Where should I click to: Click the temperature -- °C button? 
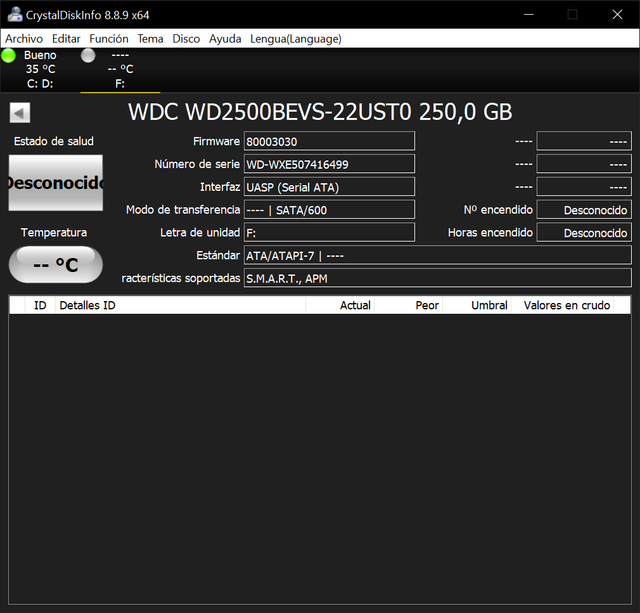(x=56, y=264)
